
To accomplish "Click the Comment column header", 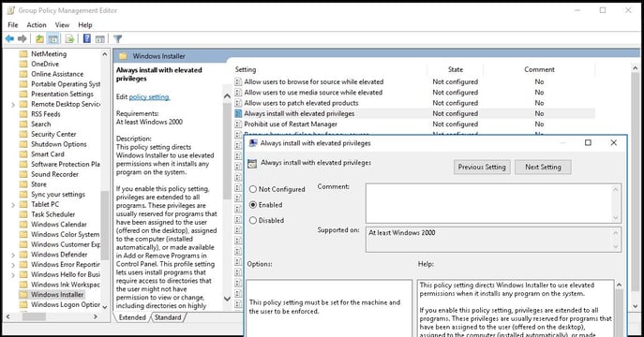I will coord(539,69).
